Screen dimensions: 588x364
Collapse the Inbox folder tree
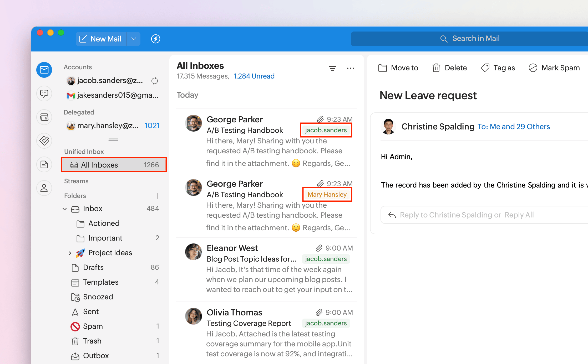(65, 209)
